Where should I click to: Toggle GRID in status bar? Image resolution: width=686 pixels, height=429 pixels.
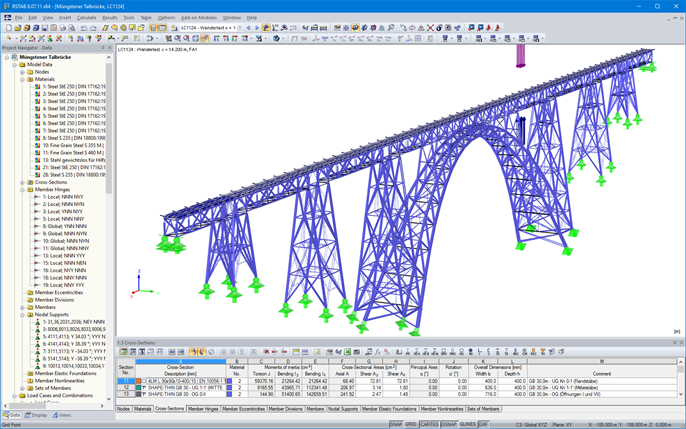410,425
